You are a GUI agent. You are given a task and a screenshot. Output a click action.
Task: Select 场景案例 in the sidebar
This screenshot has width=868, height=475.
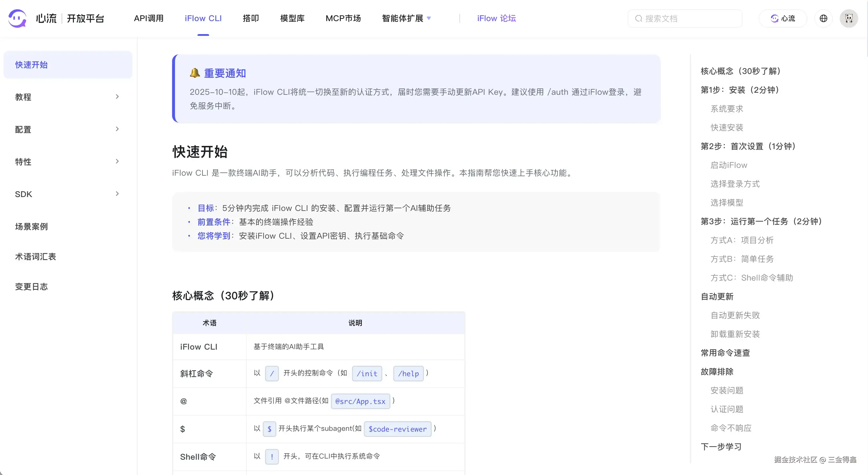coord(31,227)
